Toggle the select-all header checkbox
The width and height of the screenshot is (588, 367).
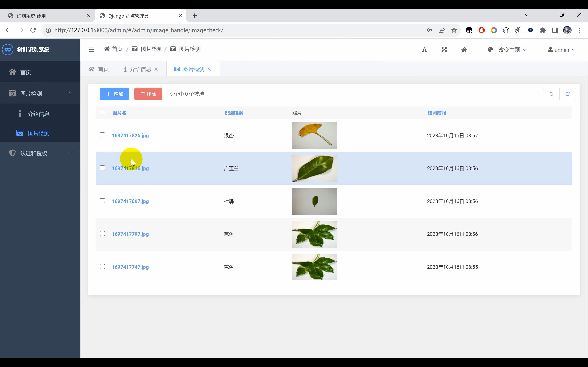[x=102, y=112]
